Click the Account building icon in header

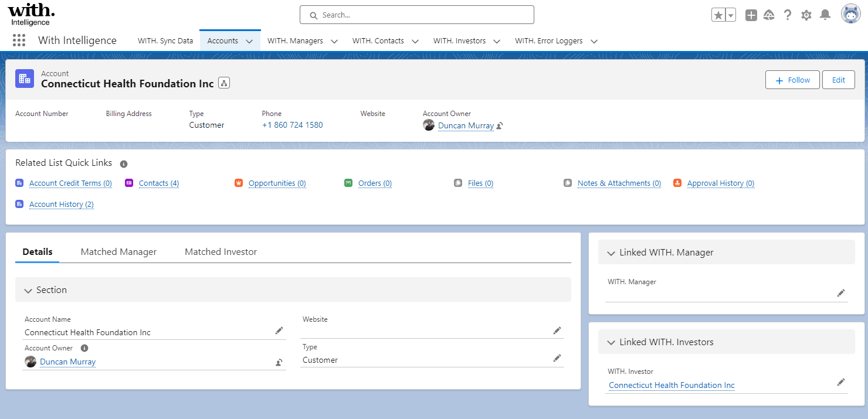tap(25, 79)
